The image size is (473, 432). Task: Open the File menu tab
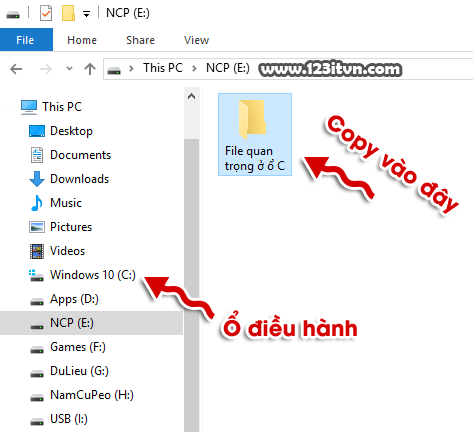pos(26,40)
